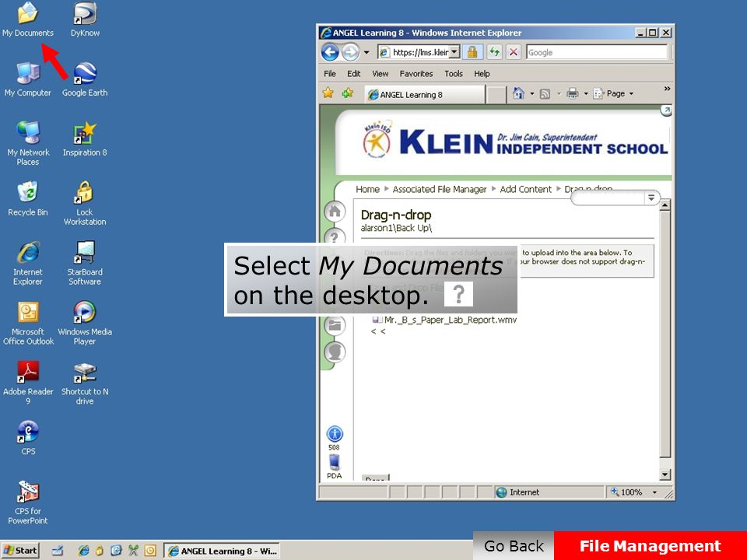Viewport: 747px width, 560px height.
Task: Open a new blank browser tab
Action: [496, 95]
